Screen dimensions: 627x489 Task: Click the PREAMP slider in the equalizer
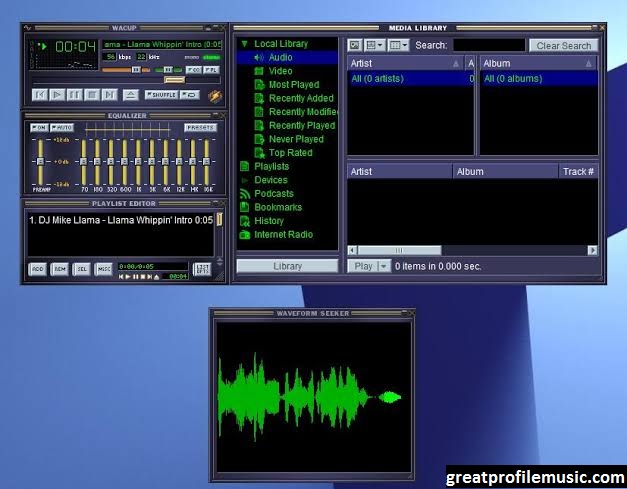[x=40, y=162]
